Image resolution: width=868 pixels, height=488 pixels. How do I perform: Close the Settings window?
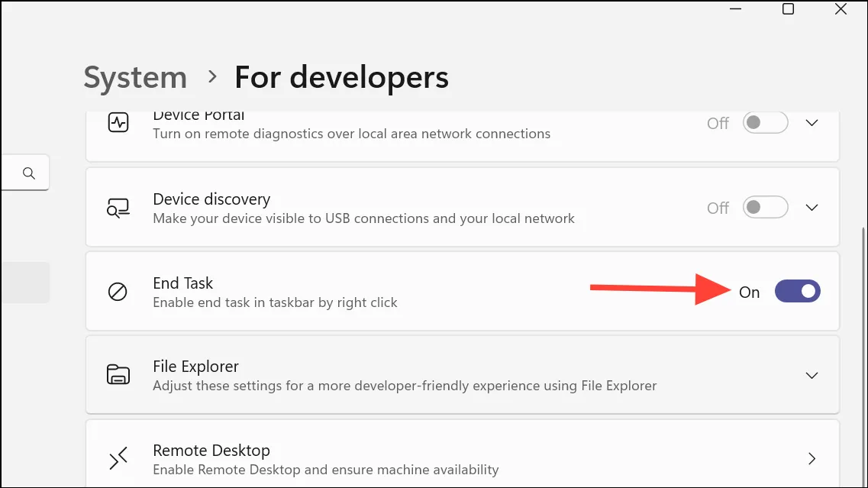point(841,9)
